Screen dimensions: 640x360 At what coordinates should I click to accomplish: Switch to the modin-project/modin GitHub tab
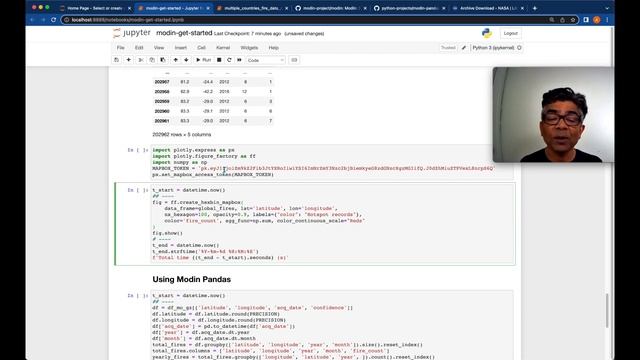(330, 8)
